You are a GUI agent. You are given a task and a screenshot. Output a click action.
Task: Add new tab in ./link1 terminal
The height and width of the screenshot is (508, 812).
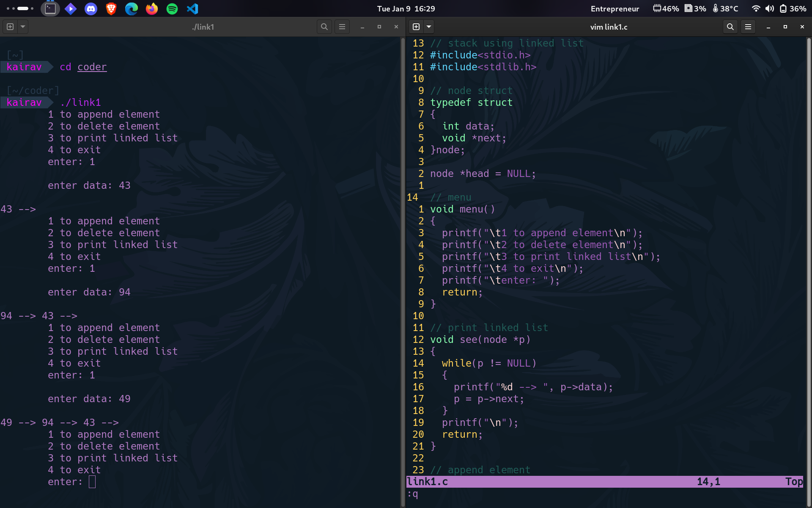(10, 27)
